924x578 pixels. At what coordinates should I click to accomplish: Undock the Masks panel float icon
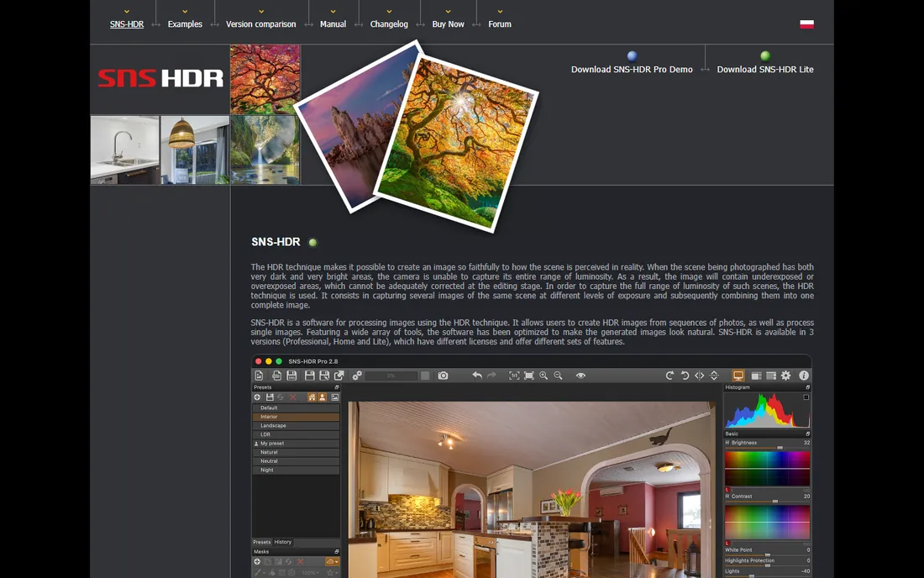click(337, 551)
